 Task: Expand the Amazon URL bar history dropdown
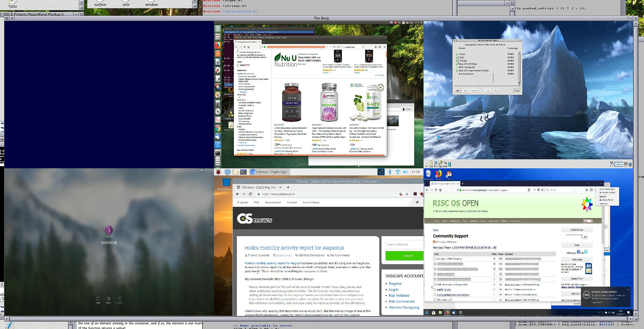pos(327,47)
